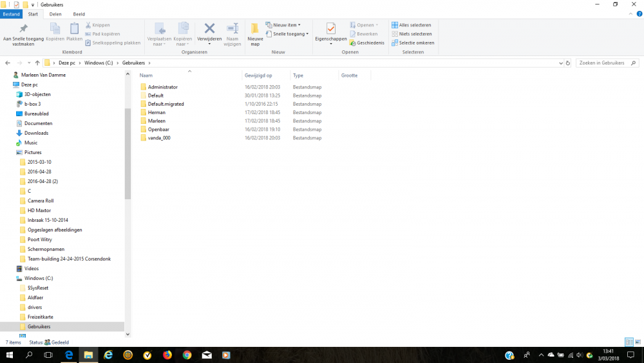The image size is (644, 363).
Task: Open the Nieuw item dropdown
Action: [x=286, y=25]
